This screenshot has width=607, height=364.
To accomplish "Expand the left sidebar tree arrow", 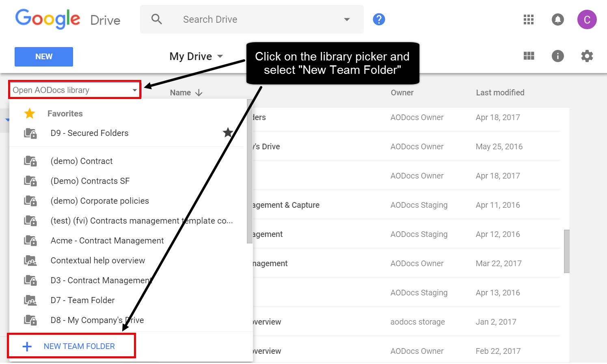I will tap(7, 120).
